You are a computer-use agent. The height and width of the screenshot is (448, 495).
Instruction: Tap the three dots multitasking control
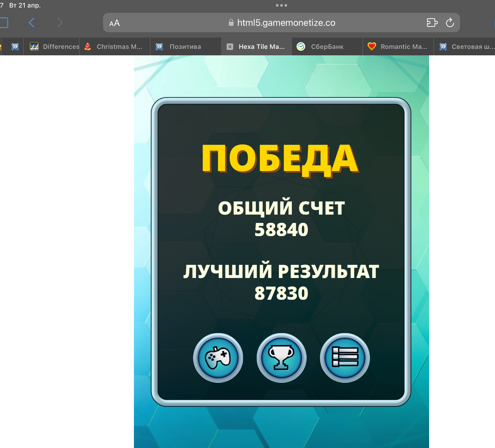click(x=281, y=5)
